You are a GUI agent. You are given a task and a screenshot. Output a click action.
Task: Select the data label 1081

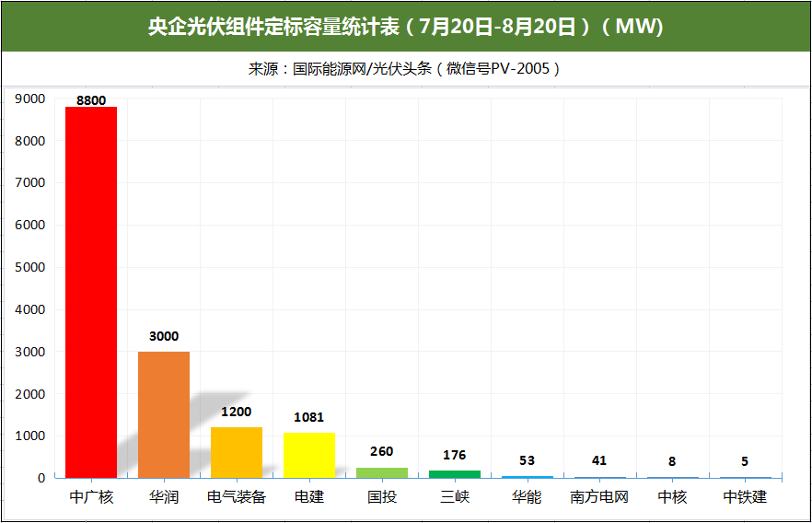pos(308,417)
